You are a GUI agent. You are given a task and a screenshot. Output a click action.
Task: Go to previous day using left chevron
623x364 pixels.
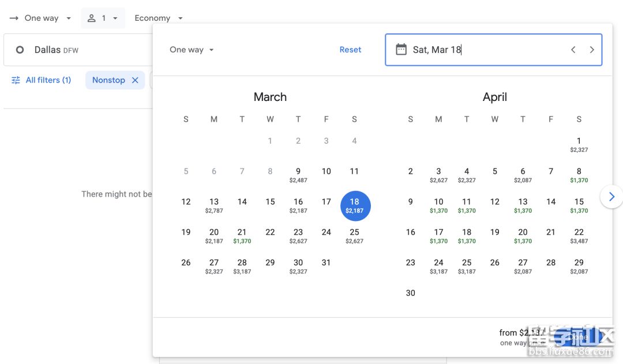[573, 50]
